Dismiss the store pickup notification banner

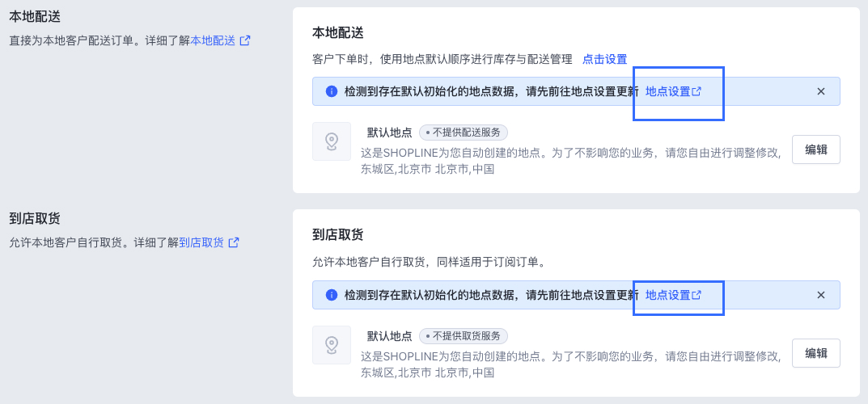[x=821, y=295]
